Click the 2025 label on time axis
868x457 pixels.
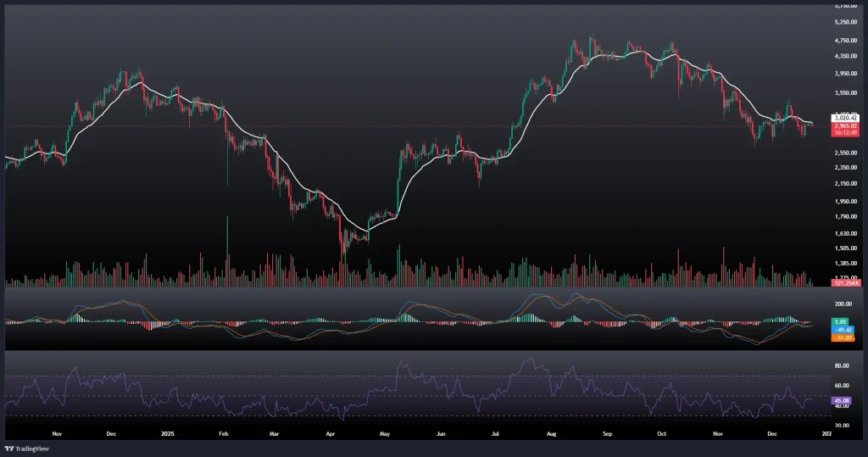165,432
